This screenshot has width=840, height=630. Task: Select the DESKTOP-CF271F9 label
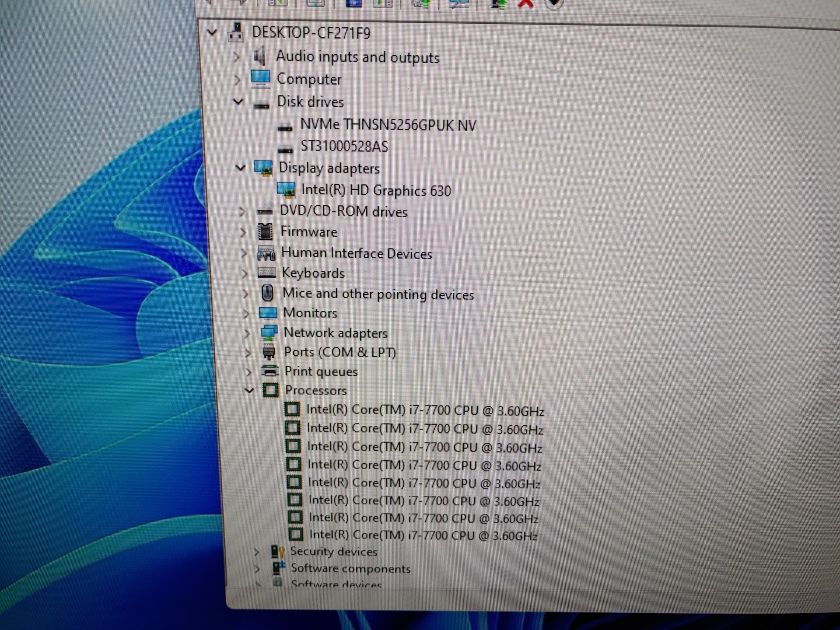311,33
